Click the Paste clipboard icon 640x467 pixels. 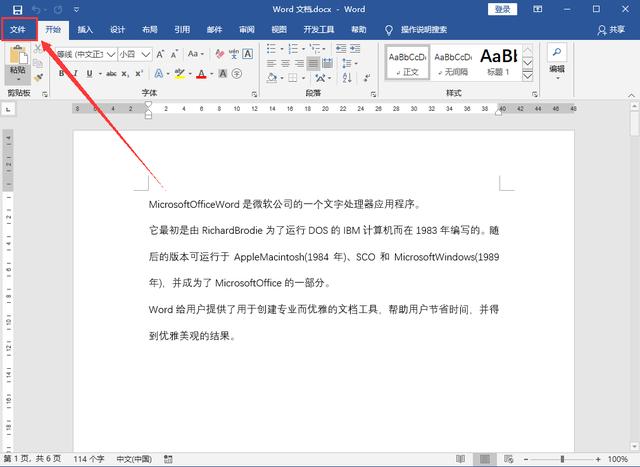(18, 55)
